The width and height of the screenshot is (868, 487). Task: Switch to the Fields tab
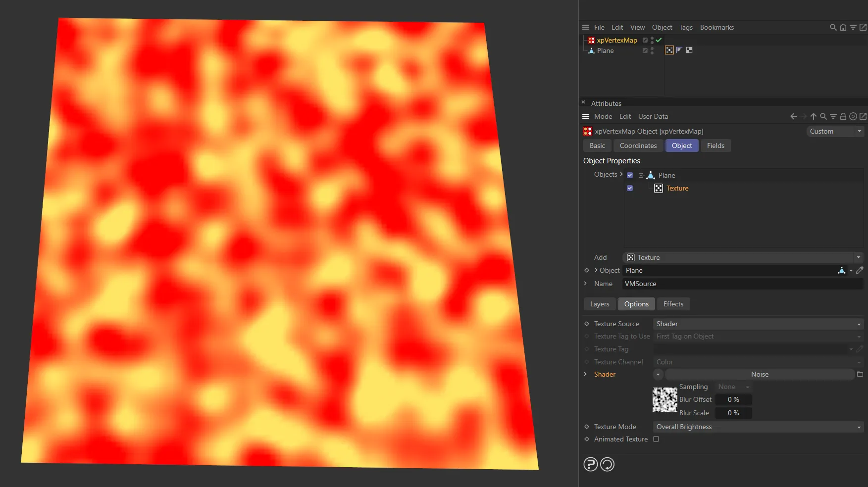pyautogui.click(x=715, y=146)
